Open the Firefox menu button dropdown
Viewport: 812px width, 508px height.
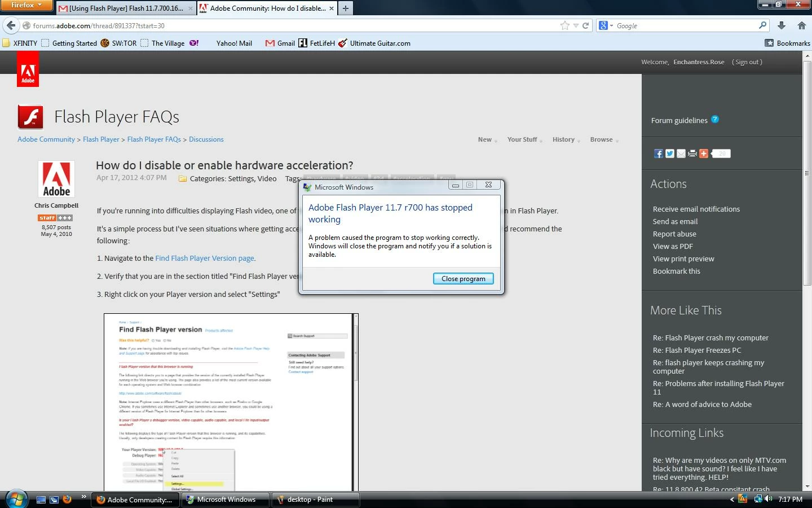pos(27,5)
